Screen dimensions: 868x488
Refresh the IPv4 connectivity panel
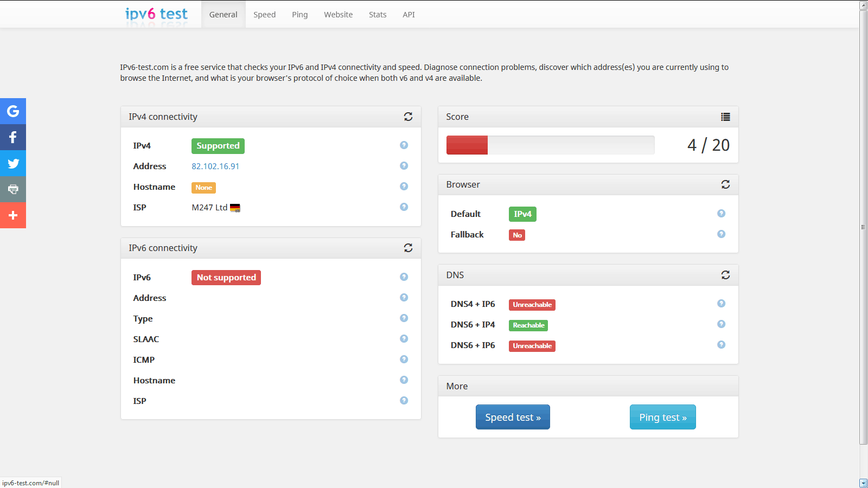click(x=408, y=117)
